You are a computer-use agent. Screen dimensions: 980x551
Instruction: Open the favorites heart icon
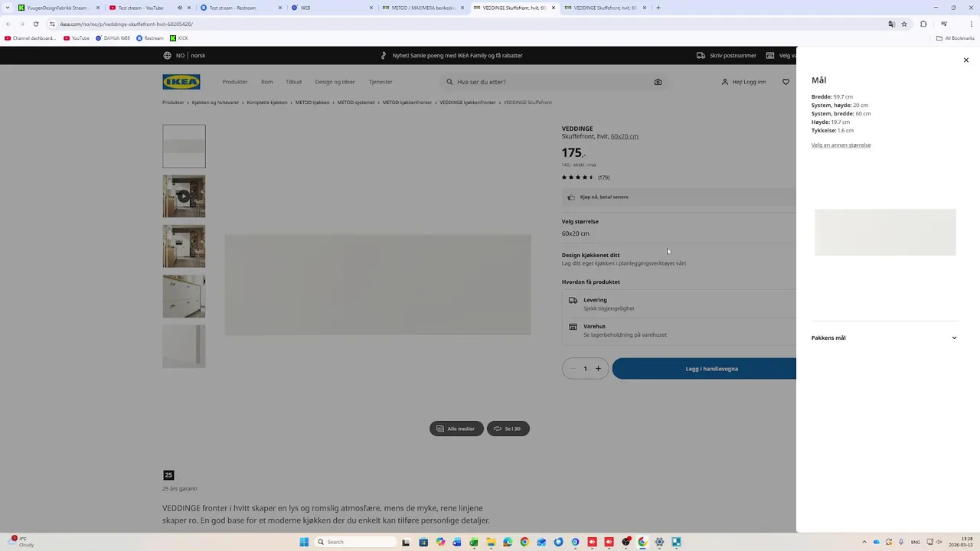point(786,82)
